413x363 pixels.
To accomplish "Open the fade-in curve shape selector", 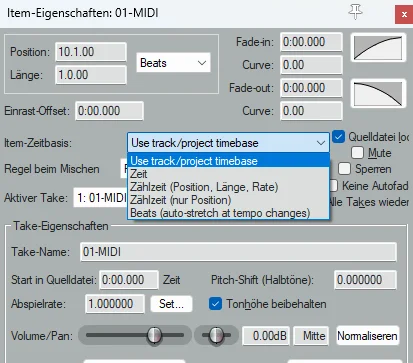I will coord(378,48).
